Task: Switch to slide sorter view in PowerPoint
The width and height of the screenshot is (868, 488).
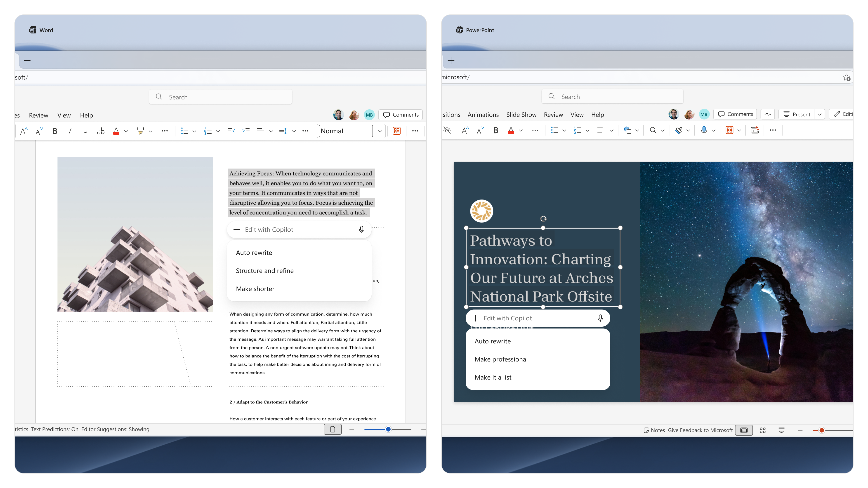Action: (763, 430)
